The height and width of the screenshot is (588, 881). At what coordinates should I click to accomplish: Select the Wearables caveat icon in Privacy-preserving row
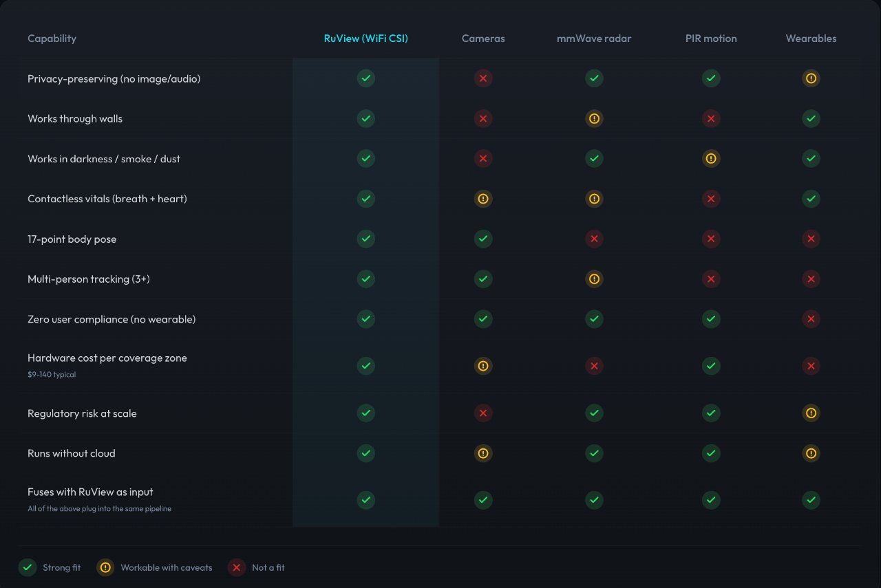coord(811,78)
